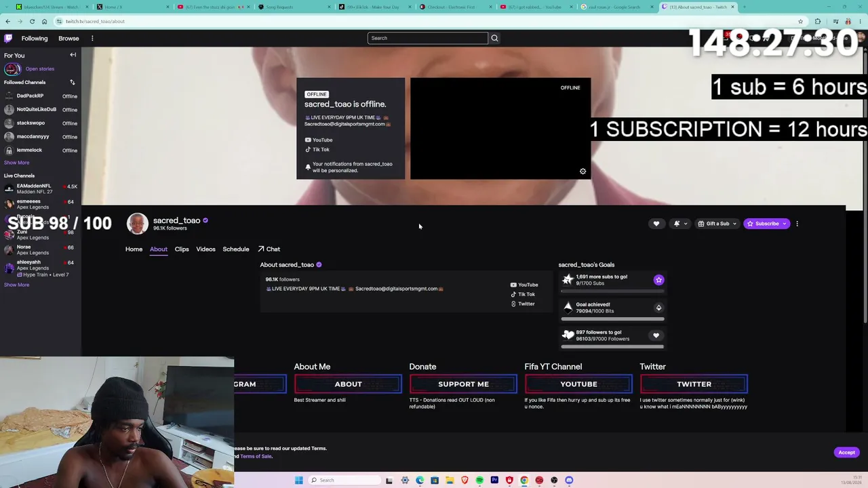Open Twitter link in About section

tap(522, 304)
